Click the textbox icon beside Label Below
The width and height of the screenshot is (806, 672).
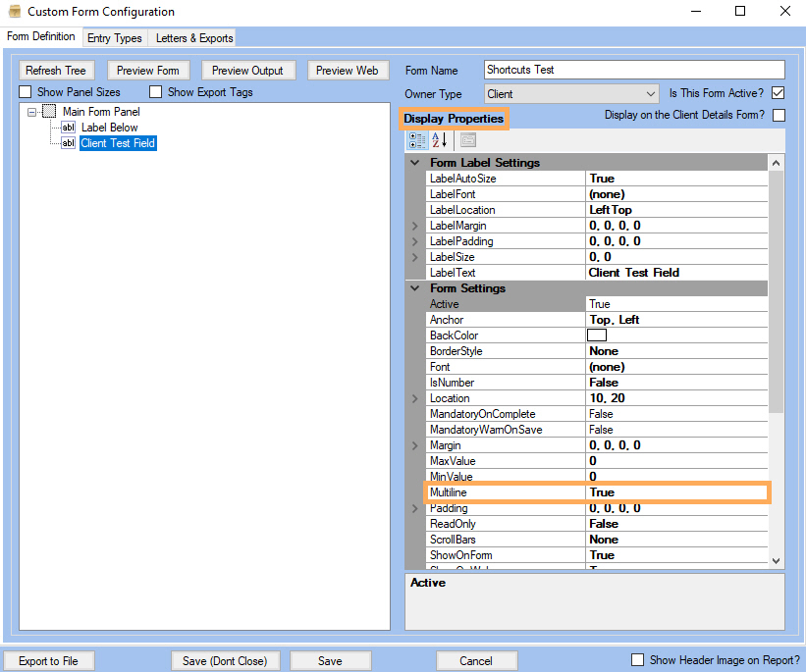pos(67,127)
